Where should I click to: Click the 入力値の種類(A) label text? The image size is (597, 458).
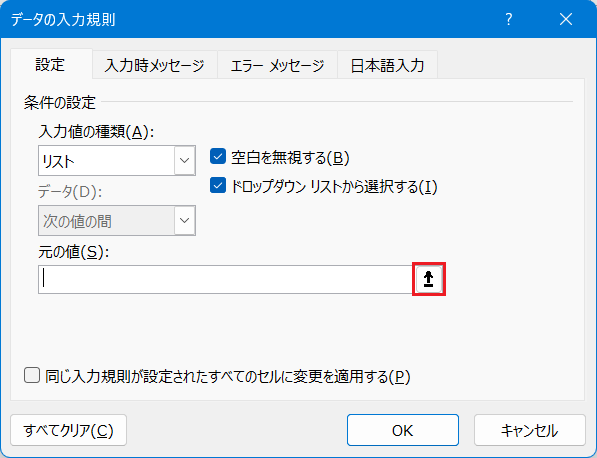point(96,132)
